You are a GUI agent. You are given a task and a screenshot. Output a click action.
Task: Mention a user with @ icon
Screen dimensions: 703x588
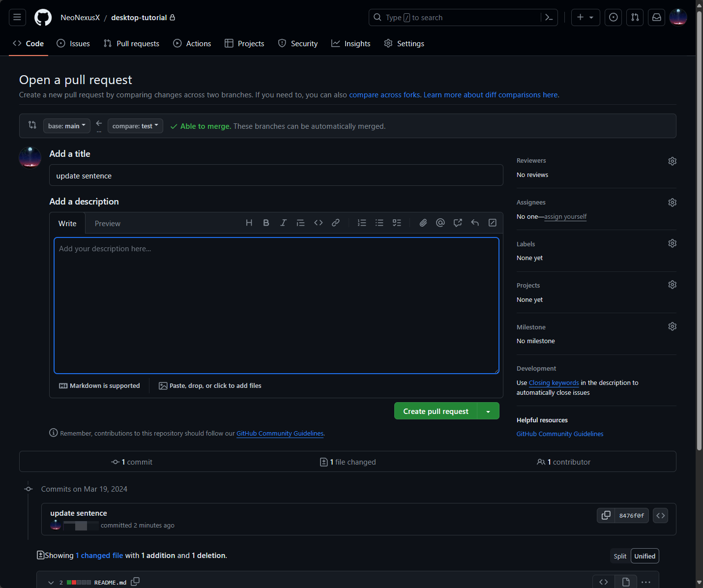coord(440,223)
